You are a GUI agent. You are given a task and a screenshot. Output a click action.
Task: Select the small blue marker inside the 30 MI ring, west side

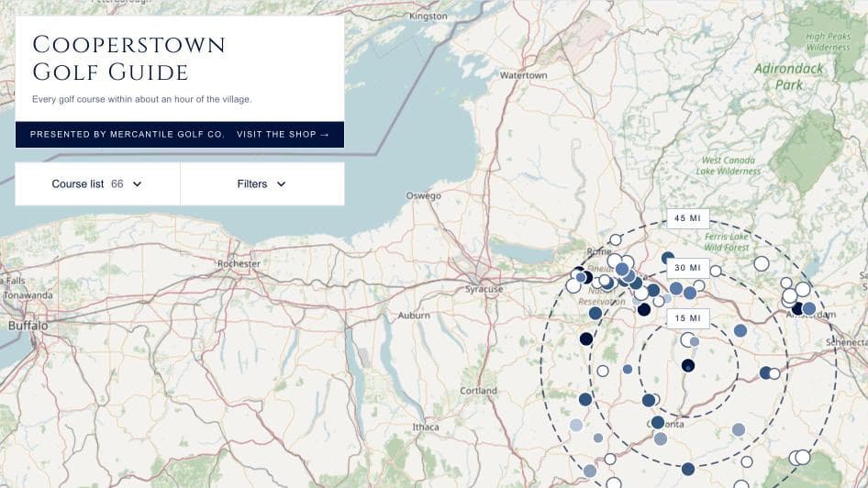[x=628, y=369]
